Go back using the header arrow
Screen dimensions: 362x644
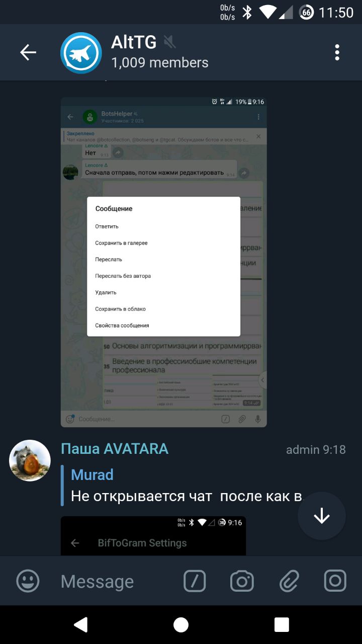(x=28, y=52)
